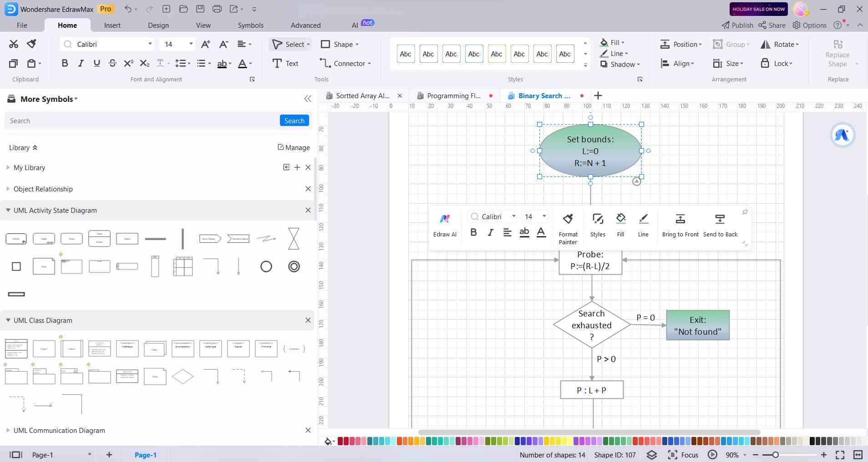The image size is (868, 462).
Task: Click the Cut scissors icon
Action: point(14,44)
